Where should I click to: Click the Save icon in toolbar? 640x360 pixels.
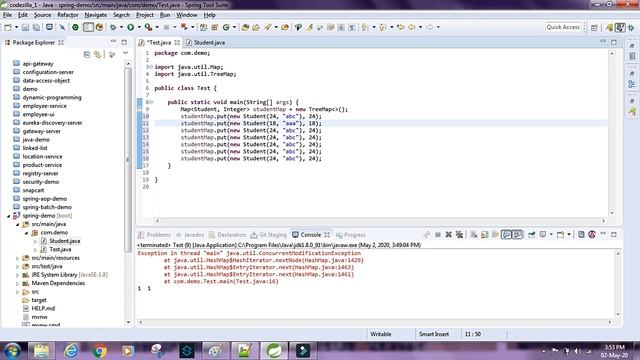tap(25, 27)
